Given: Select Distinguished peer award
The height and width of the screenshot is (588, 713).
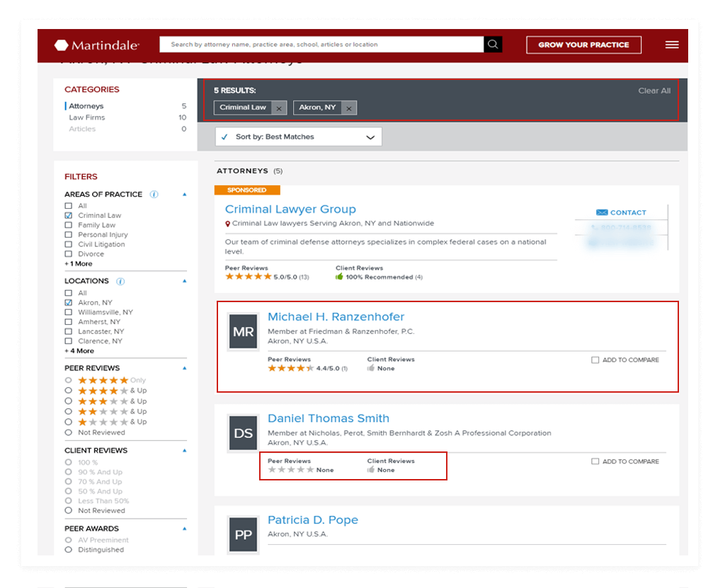Looking at the screenshot, I should (68, 549).
